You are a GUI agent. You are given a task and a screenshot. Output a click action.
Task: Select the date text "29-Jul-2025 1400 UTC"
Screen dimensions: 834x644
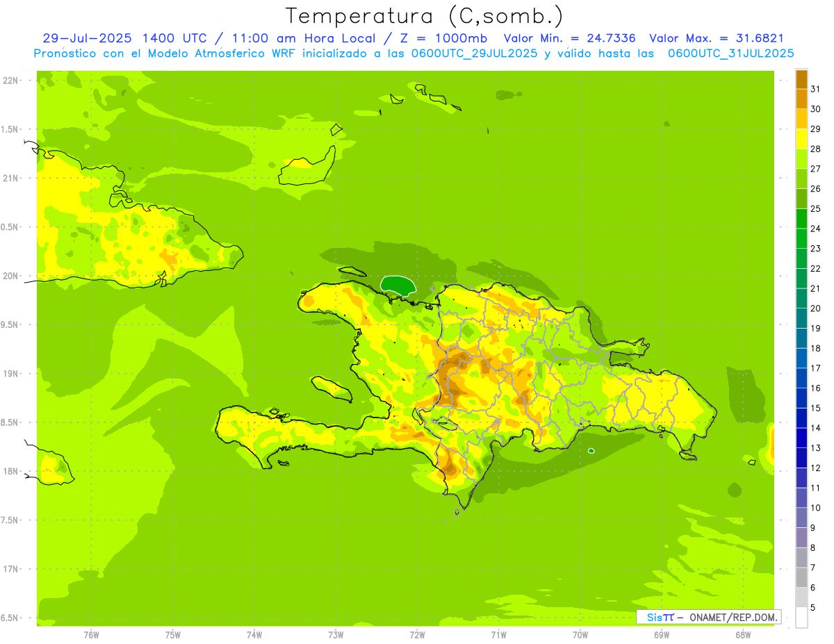tap(124, 38)
